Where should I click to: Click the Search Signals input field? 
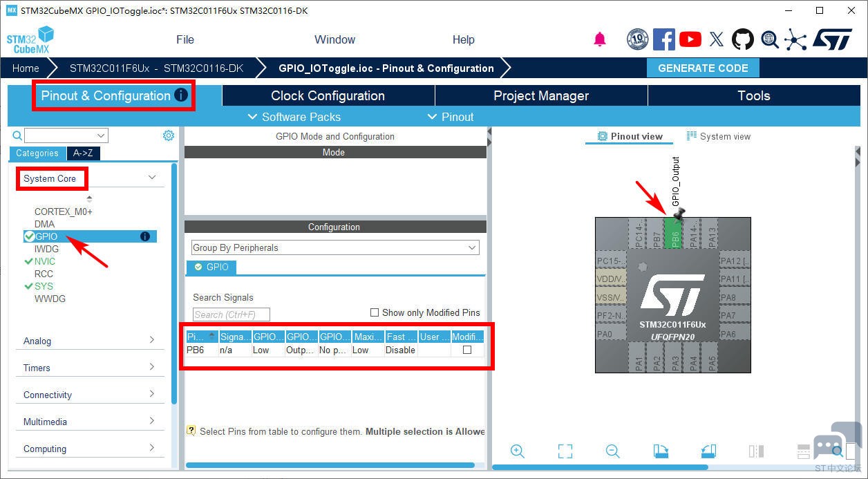pyautogui.click(x=232, y=314)
